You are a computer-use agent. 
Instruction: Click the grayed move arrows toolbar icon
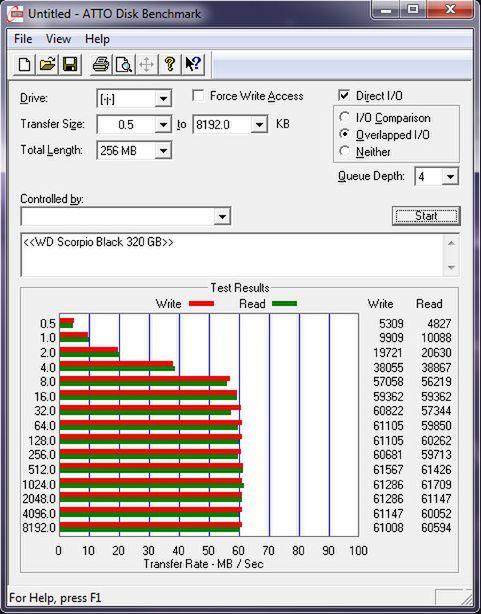point(146,64)
